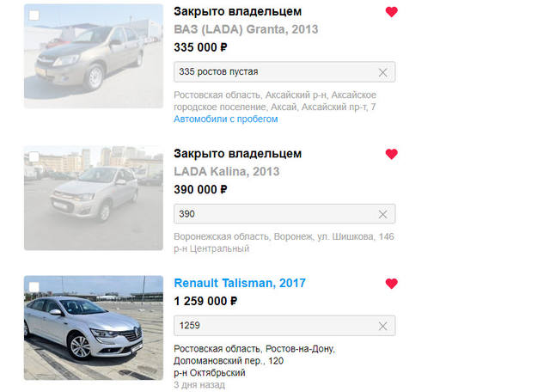
Task: Remove LADA Granta from favorites heart
Action: [392, 12]
